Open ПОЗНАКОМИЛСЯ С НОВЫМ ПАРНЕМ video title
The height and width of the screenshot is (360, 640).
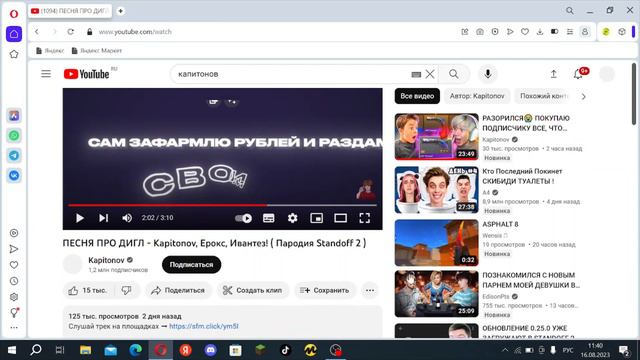(x=531, y=280)
